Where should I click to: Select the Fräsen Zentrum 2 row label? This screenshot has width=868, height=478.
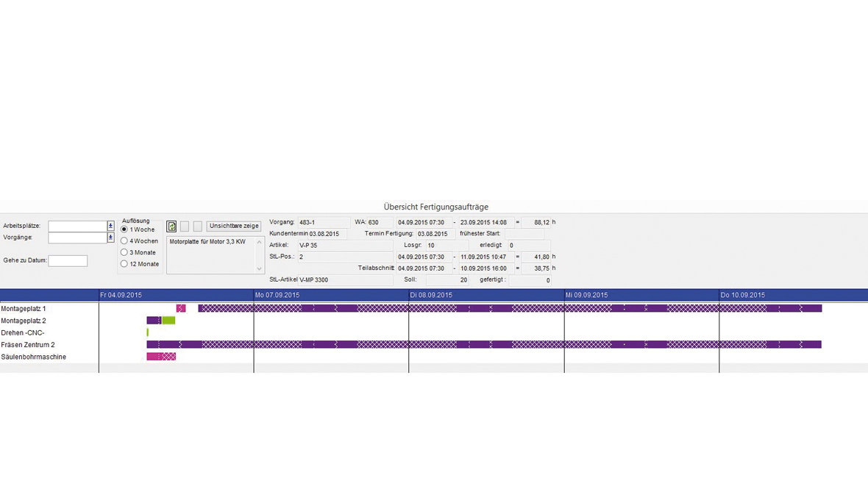click(28, 345)
